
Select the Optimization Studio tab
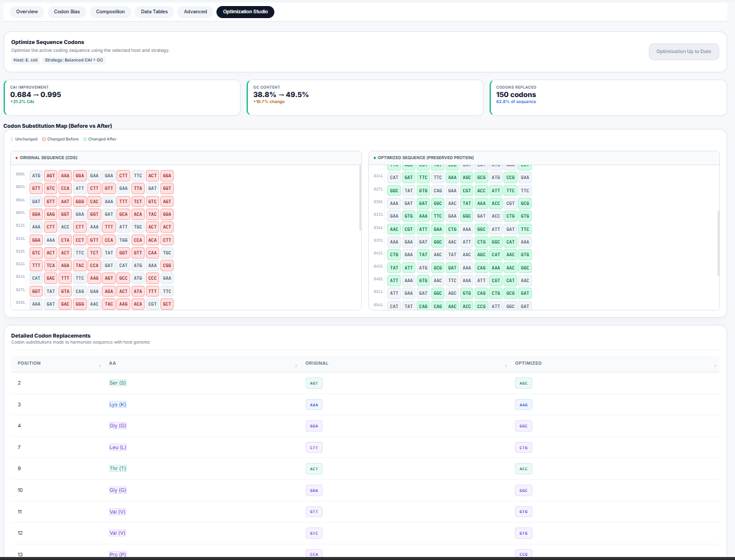[x=245, y=11]
